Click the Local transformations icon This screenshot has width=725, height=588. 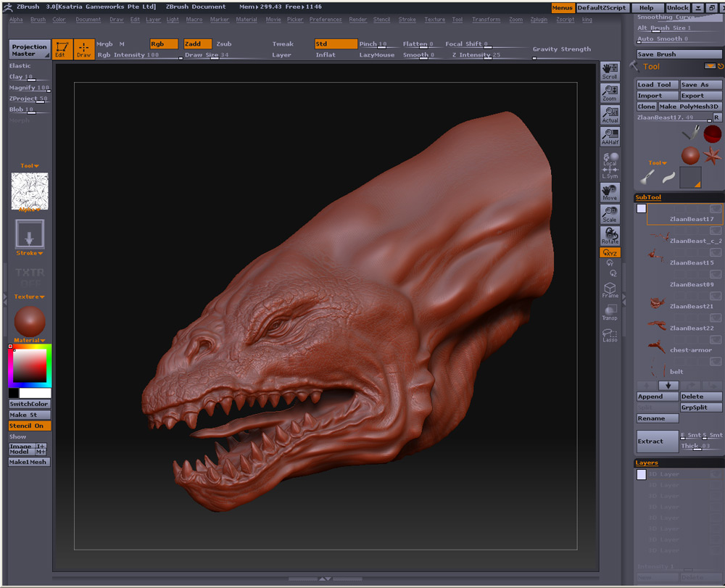pos(610,160)
